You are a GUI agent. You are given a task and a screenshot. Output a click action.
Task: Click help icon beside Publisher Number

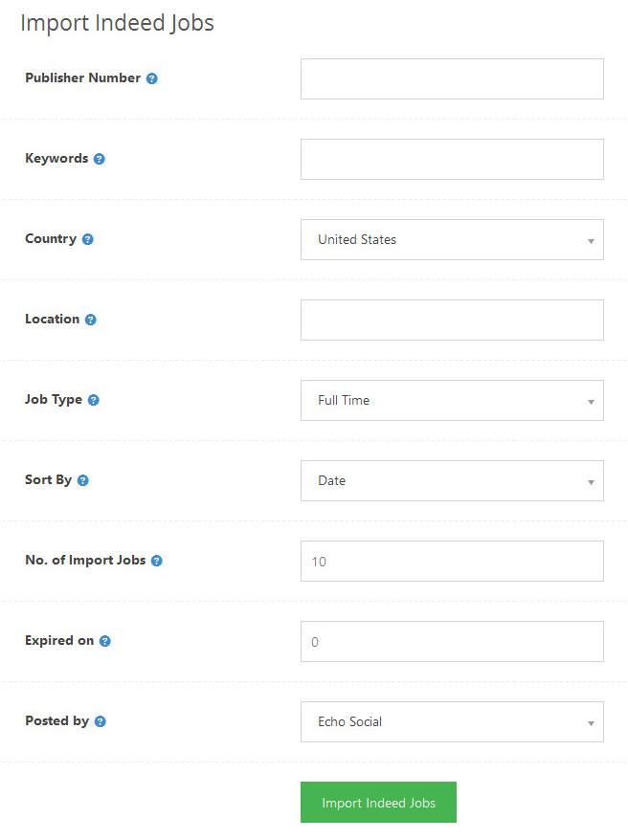pos(152,78)
